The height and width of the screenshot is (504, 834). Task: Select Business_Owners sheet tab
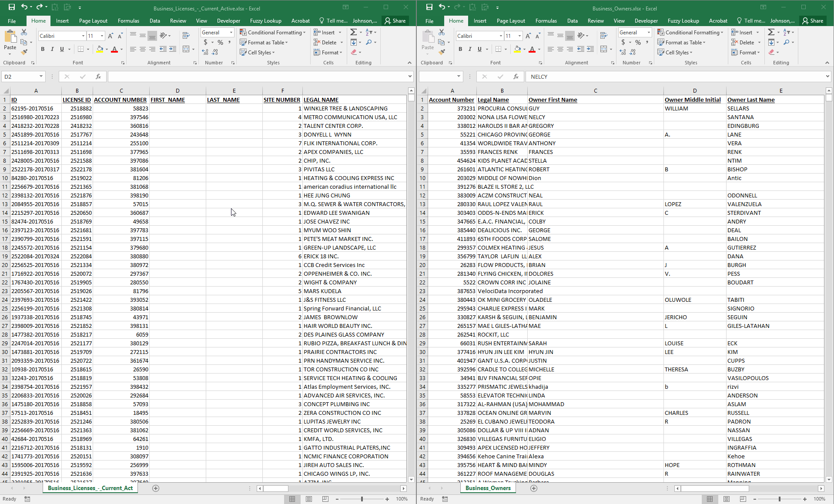coord(488,488)
